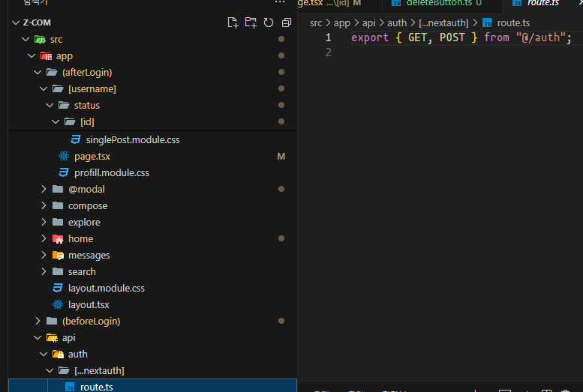Switch to the page.tsx [id] editor tab
This screenshot has width=583, height=392.
339,3
